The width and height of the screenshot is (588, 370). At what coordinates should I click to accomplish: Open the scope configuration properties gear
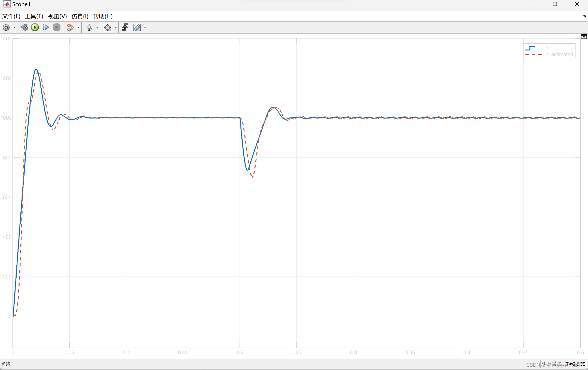click(x=6, y=28)
